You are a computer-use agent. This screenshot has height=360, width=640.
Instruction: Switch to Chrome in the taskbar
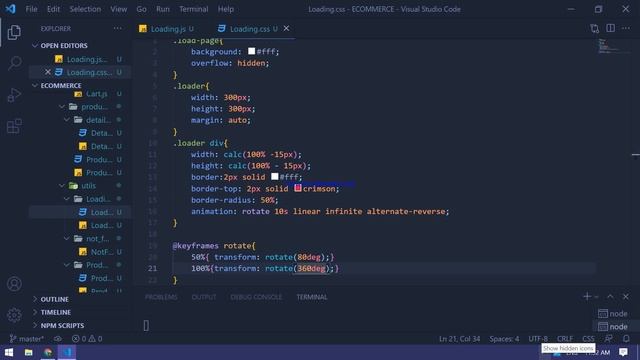click(x=48, y=352)
